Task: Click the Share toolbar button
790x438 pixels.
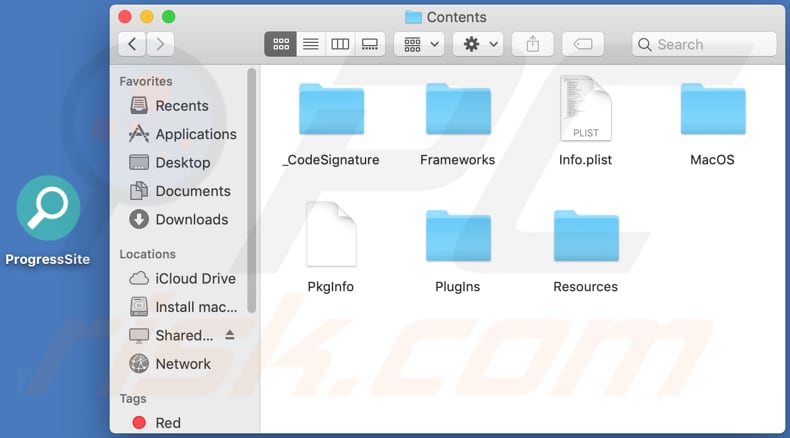Action: point(533,44)
